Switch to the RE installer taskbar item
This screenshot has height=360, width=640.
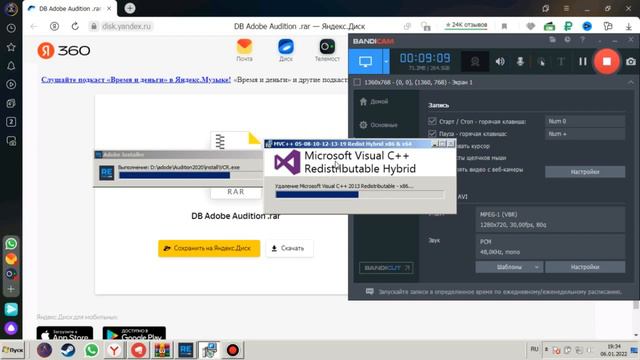tap(186, 350)
